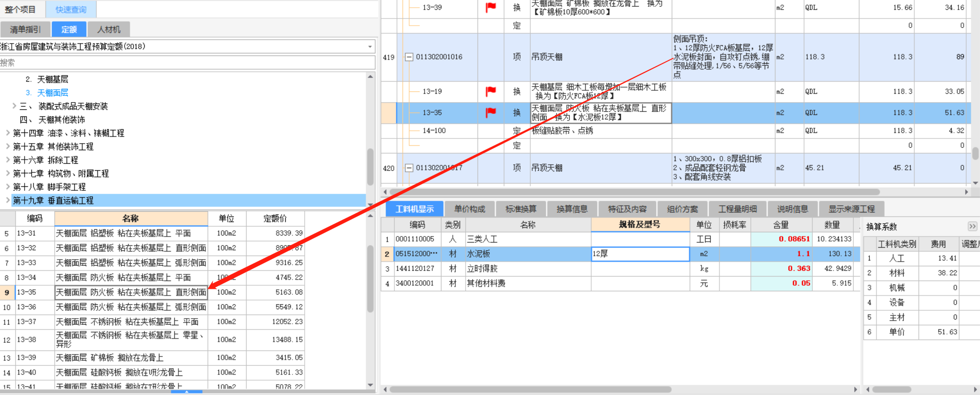Select the 清单指引 tab
The height and width of the screenshot is (395, 980).
click(x=25, y=29)
